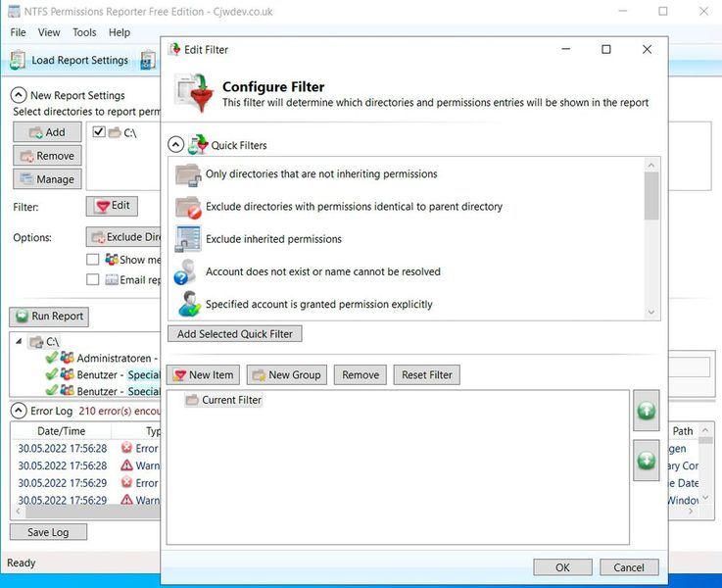
Task: Click the Warning icon in the 17:56:29 row
Action: pyautogui.click(x=126, y=500)
